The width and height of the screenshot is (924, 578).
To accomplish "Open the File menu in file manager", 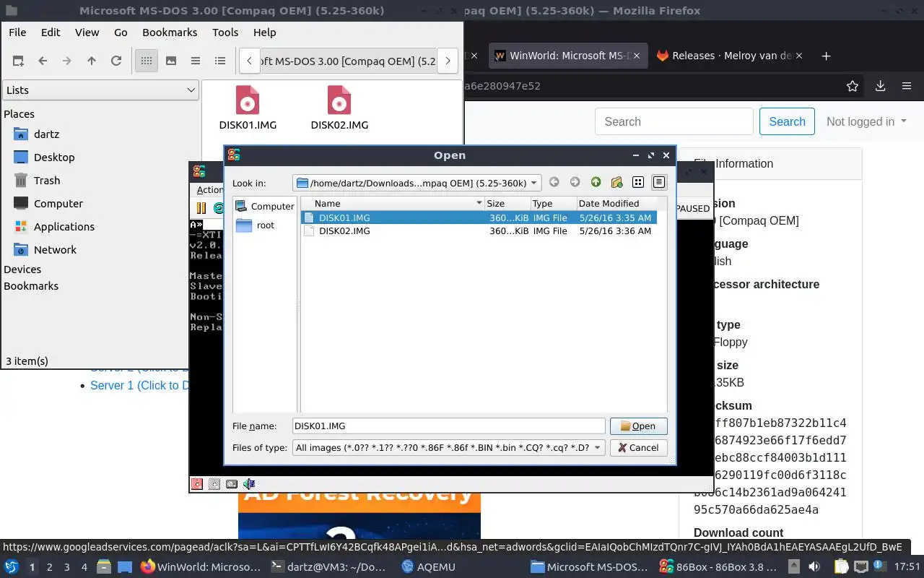I will 17,33.
